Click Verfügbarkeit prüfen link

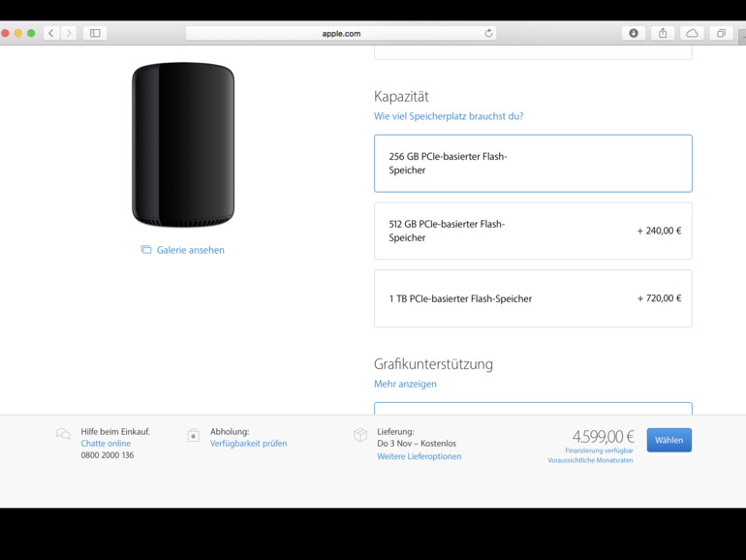pos(248,444)
